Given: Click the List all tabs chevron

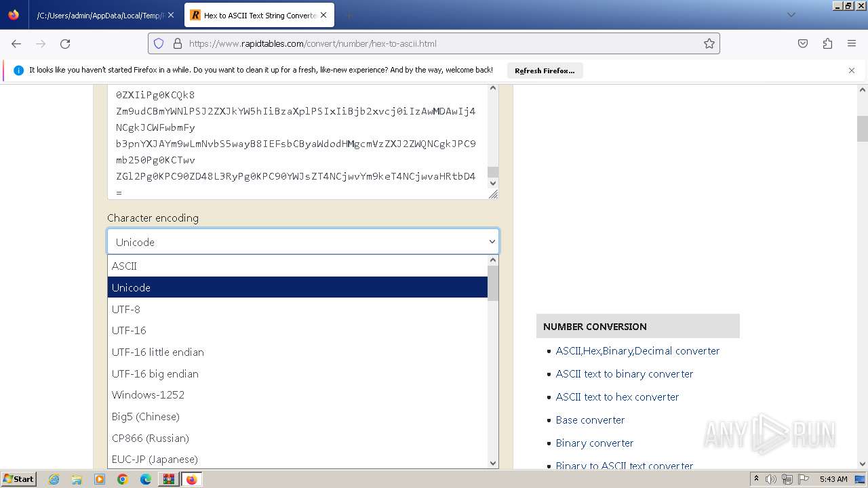Looking at the screenshot, I should [791, 15].
